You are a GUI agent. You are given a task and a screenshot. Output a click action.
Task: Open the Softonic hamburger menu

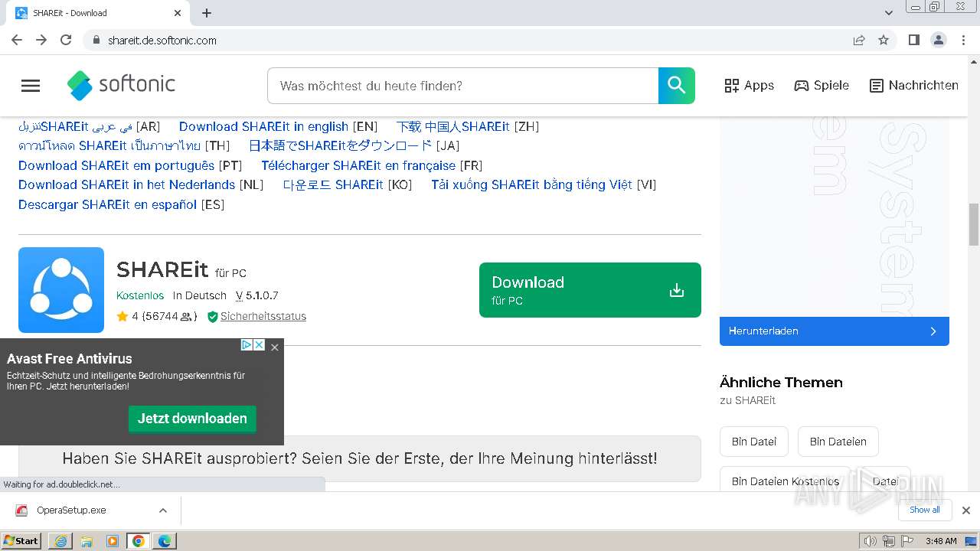(x=31, y=86)
